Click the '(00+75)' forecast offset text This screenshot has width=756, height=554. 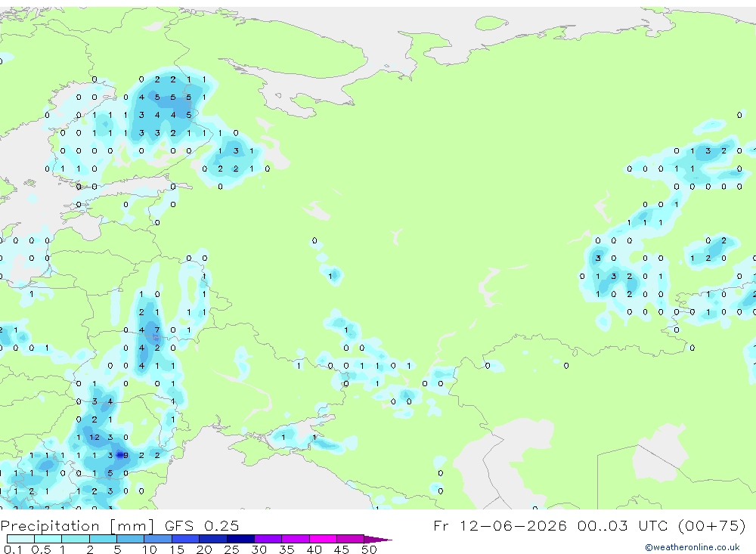pos(711,525)
